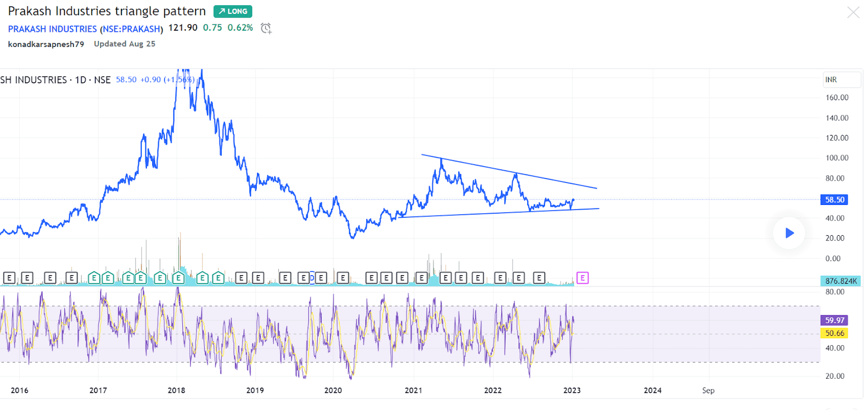Click the E earnings marker above 2020
Screen dimensions: 868x410
click(344, 278)
